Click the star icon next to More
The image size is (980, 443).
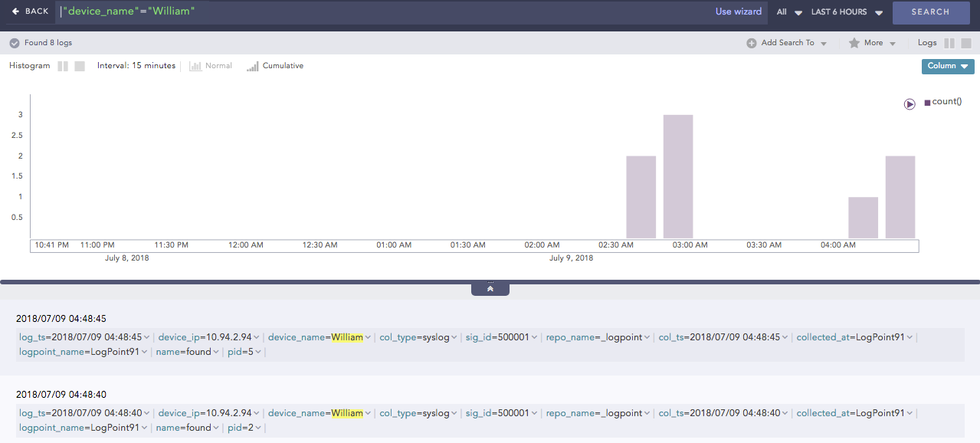[853, 43]
